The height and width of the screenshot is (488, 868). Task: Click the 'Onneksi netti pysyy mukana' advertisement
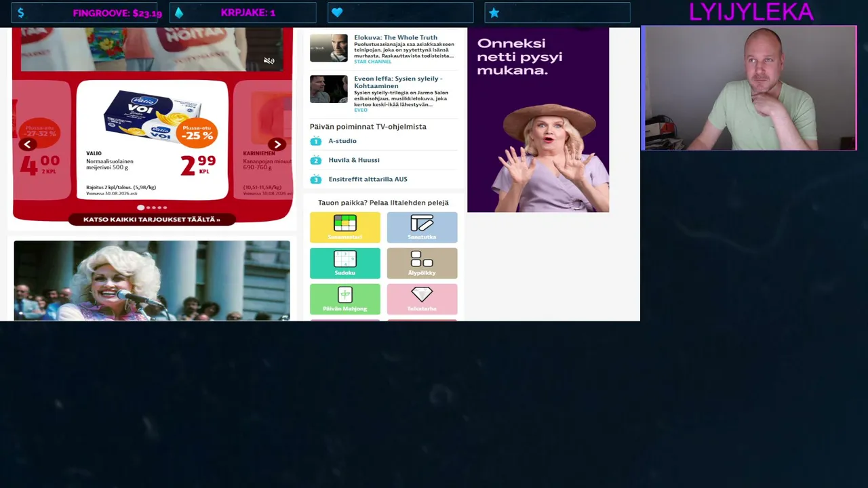[x=538, y=120]
